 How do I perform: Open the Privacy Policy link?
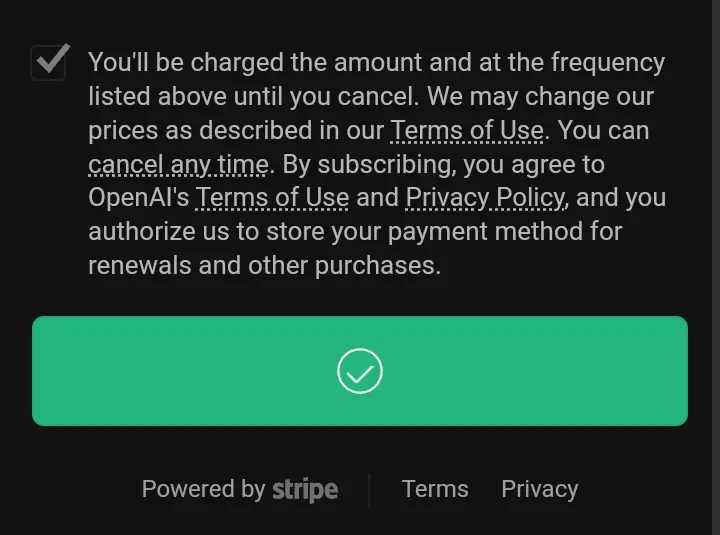coord(485,198)
